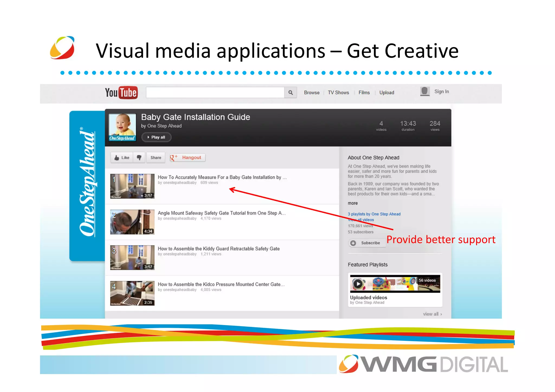Click thumbnail of video number 2 (4:34)

click(132, 222)
